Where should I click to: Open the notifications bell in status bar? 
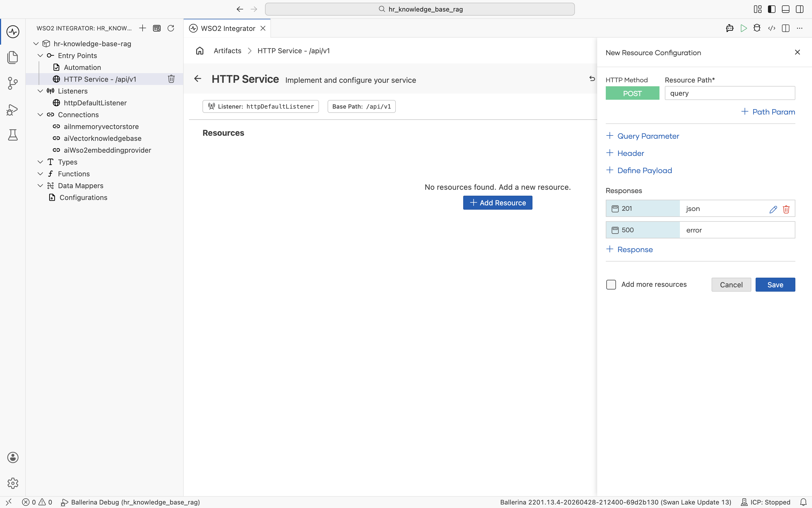(803, 502)
